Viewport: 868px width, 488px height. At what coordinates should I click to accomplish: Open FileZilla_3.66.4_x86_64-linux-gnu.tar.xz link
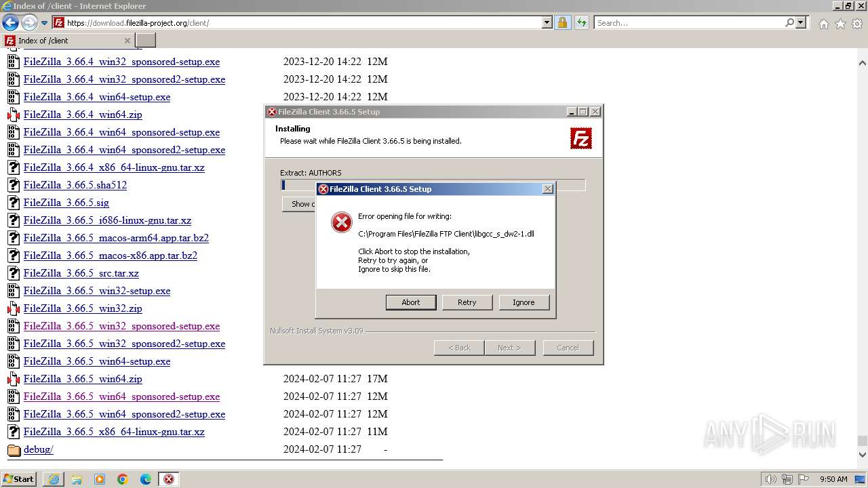pos(114,167)
